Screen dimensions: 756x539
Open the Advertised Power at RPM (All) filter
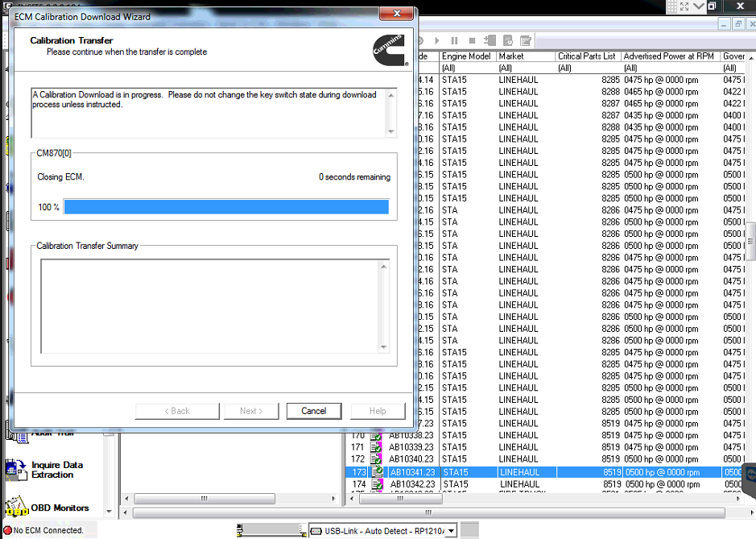coord(671,68)
